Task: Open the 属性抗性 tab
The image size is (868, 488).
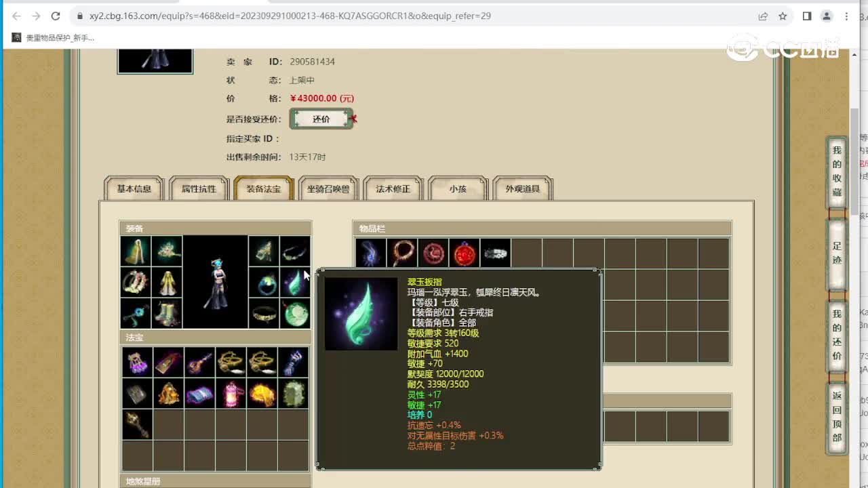Action: (199, 189)
